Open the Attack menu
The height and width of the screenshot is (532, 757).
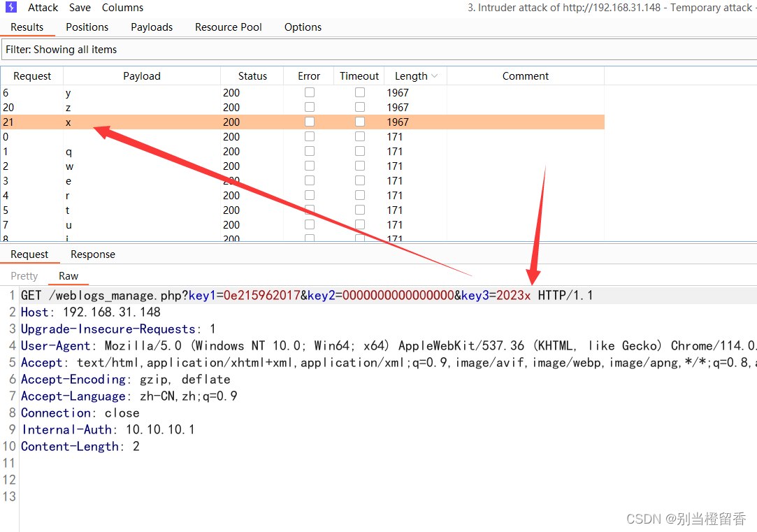pos(43,8)
